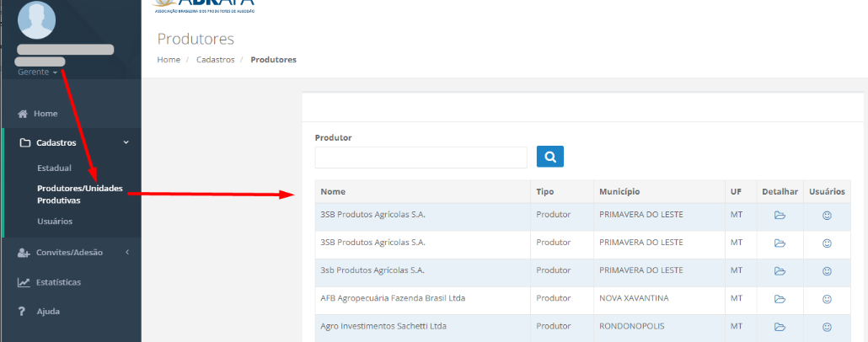Open Usuários smiley for Agro Investimentos Sachetti
The width and height of the screenshot is (868, 342).
click(x=827, y=327)
